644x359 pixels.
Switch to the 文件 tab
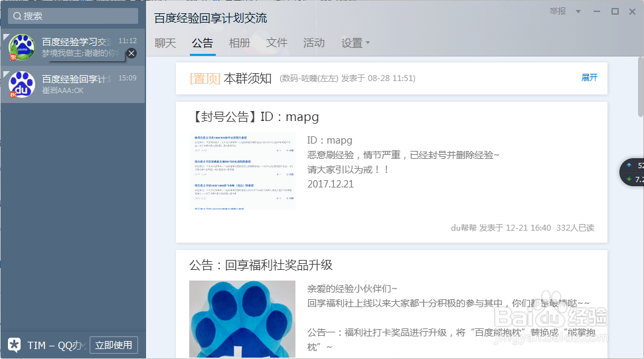click(x=277, y=43)
